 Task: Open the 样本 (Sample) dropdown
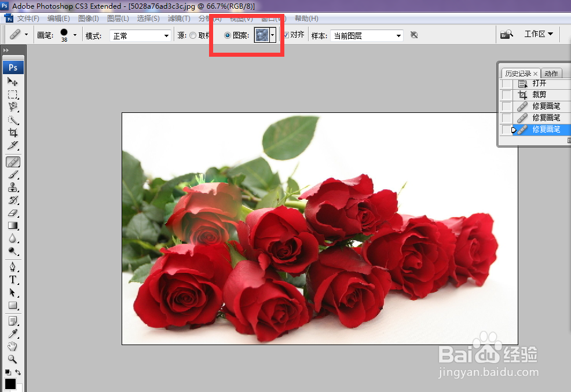point(365,35)
